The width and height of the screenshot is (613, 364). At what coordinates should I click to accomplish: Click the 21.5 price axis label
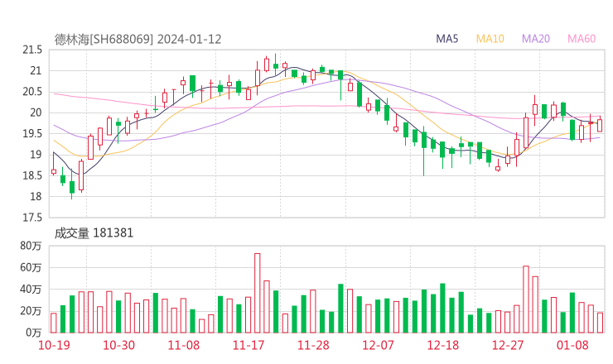point(32,50)
